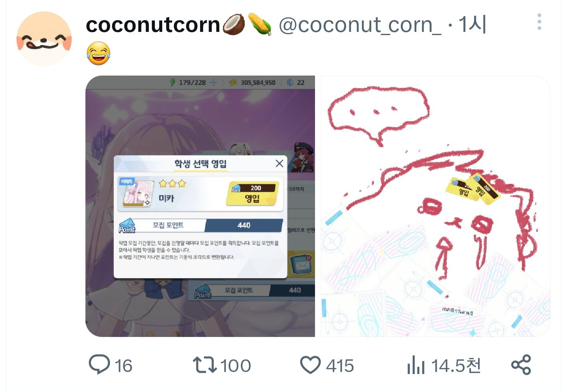Open the red crayon drawing image
The height and width of the screenshot is (392, 567).
point(435,206)
